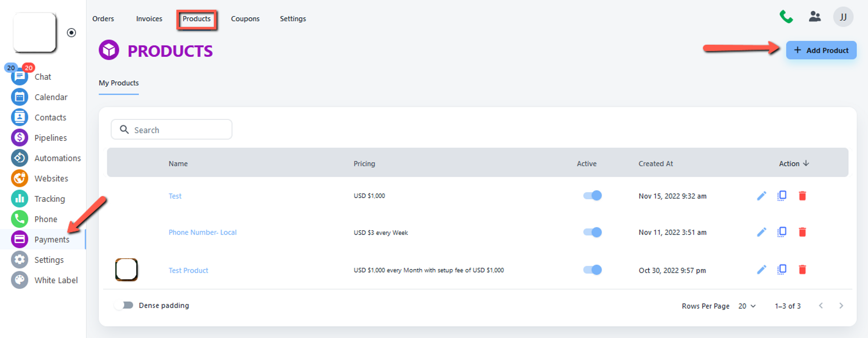Open the Test Product link
This screenshot has height=338, width=868.
188,270
